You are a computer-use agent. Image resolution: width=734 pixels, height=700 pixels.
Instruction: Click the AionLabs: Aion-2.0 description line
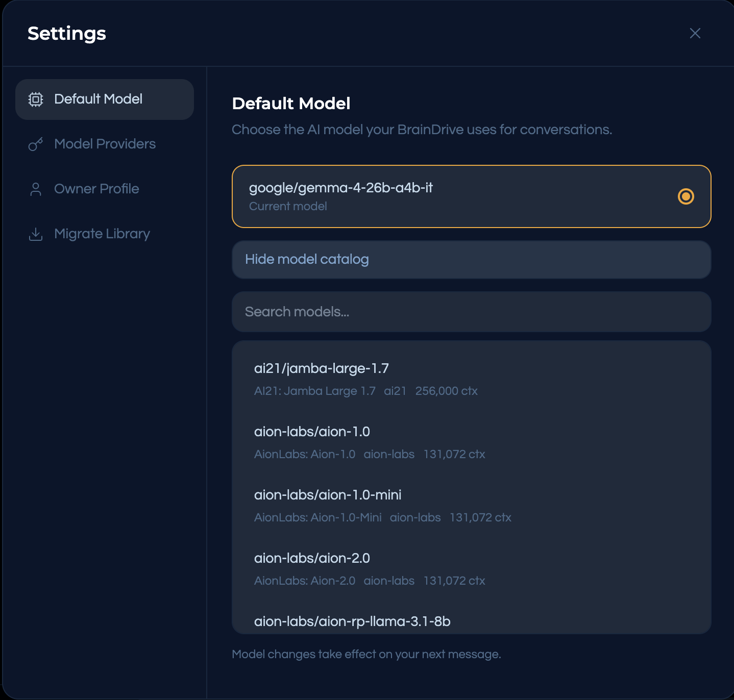[x=305, y=581]
